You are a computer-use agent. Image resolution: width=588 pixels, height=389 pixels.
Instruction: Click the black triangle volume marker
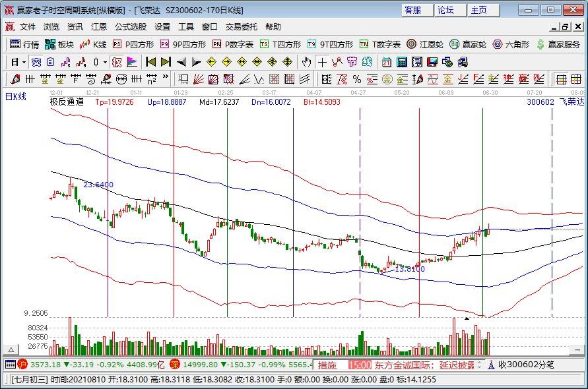467,318
